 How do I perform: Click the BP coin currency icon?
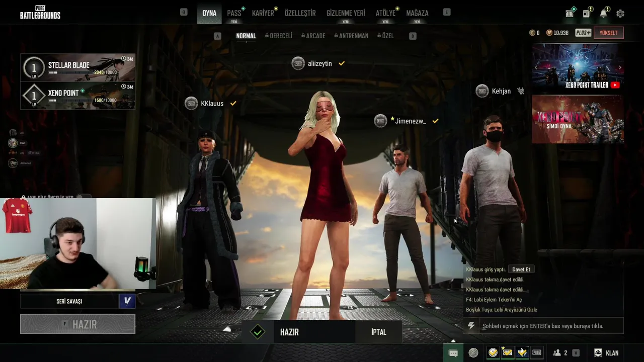click(x=549, y=33)
